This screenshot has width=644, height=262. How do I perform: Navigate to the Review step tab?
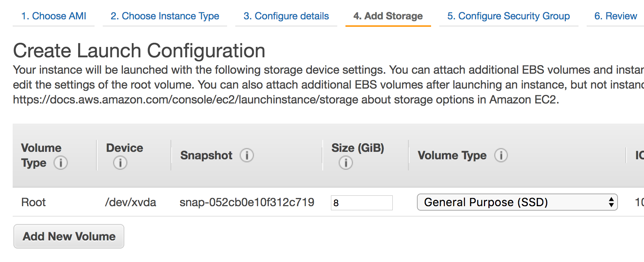(x=615, y=16)
